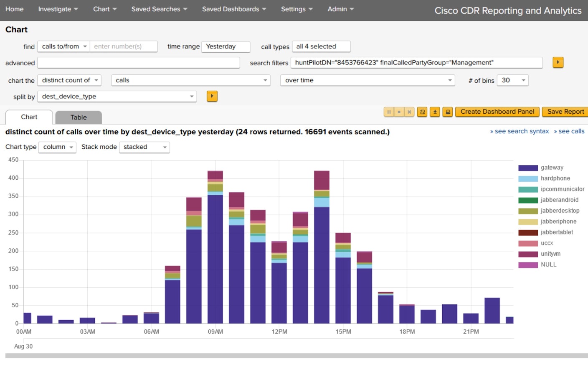Toggle unityvm series in the legend
Screen dimensions: 588x370
pos(550,254)
